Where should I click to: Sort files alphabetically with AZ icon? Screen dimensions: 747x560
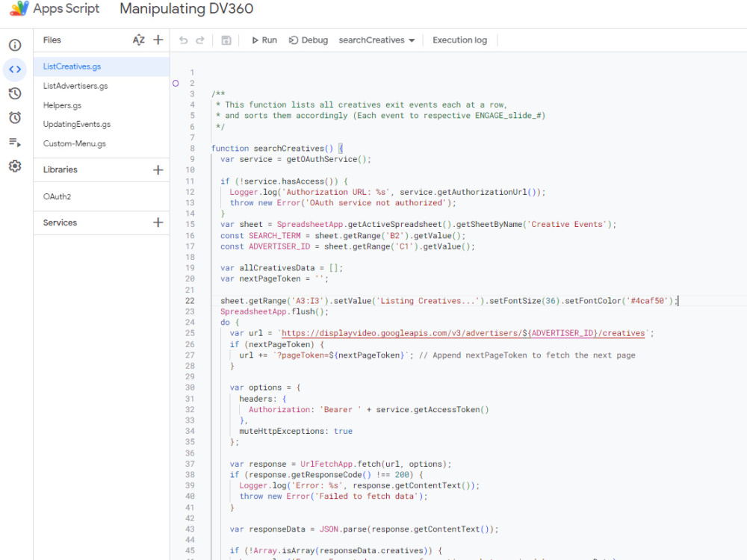click(x=139, y=40)
